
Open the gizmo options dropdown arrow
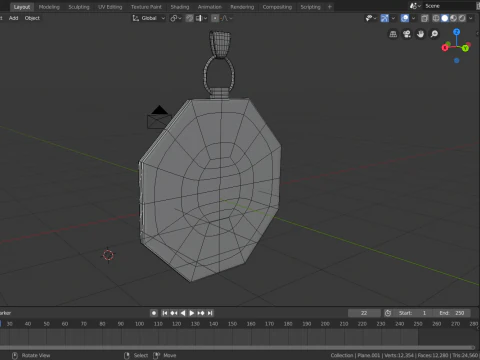coord(393,18)
